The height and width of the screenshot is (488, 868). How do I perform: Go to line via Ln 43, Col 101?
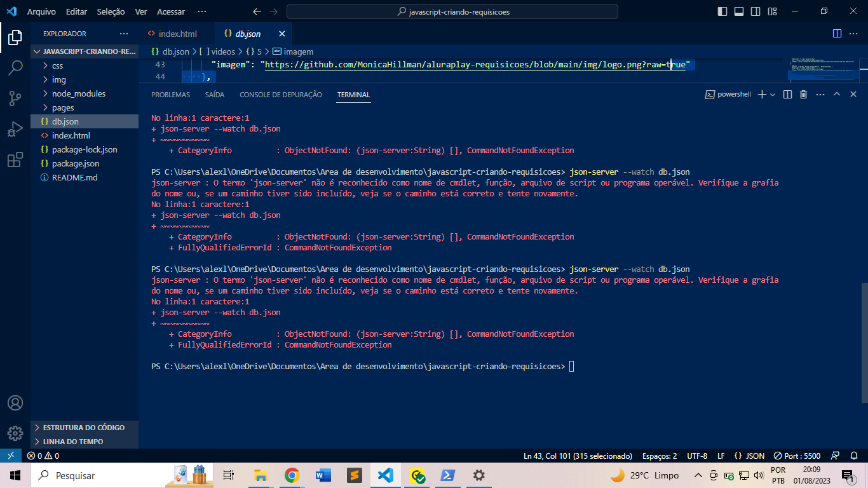point(578,456)
